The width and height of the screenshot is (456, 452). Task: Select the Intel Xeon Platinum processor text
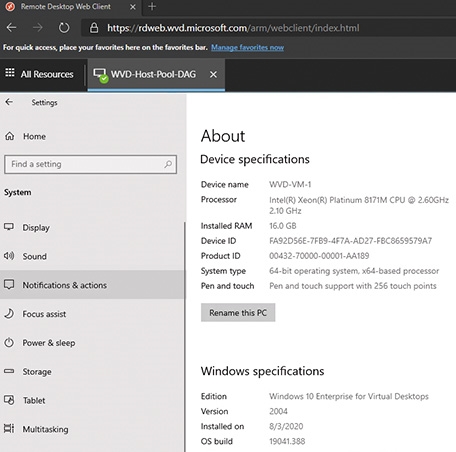[359, 205]
